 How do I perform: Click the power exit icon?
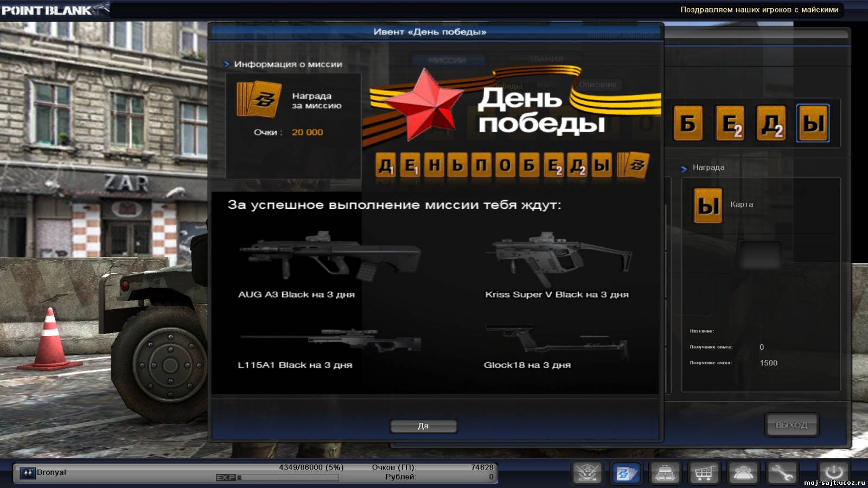834,473
